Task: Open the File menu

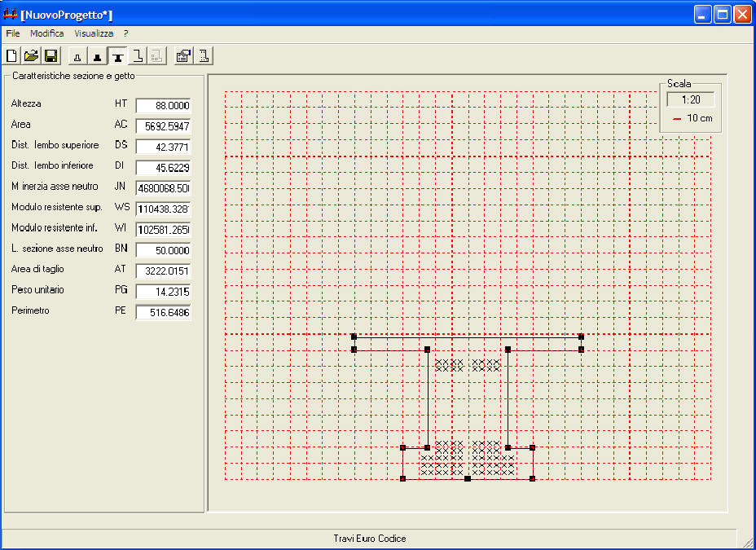Action: pos(13,34)
